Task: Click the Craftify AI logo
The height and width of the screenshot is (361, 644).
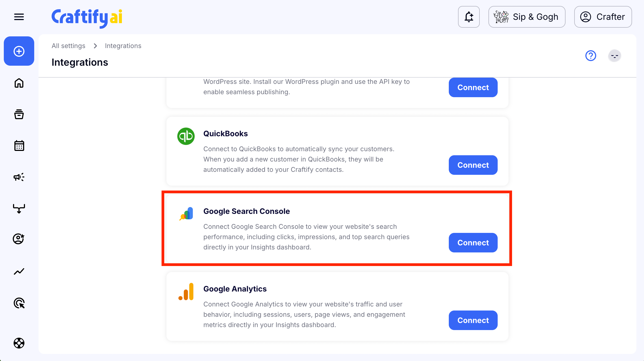Action: pos(87,18)
